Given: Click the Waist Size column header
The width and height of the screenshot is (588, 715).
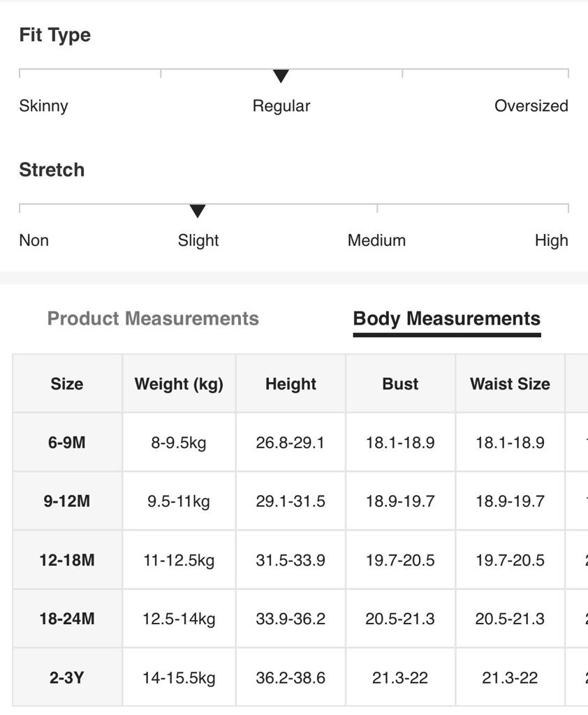Looking at the screenshot, I should point(510,384).
